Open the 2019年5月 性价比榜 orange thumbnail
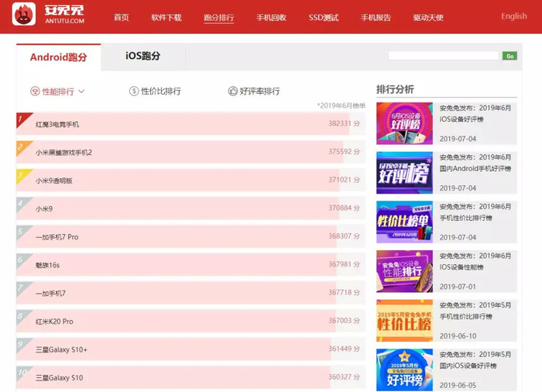Image resolution: width=542 pixels, height=392 pixels. [404, 321]
